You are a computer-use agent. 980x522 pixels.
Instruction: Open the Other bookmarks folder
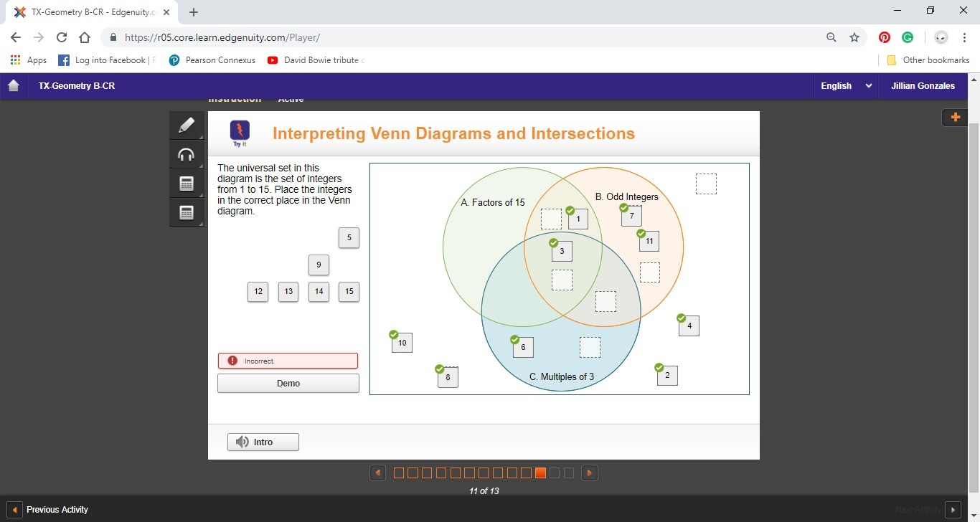point(928,60)
